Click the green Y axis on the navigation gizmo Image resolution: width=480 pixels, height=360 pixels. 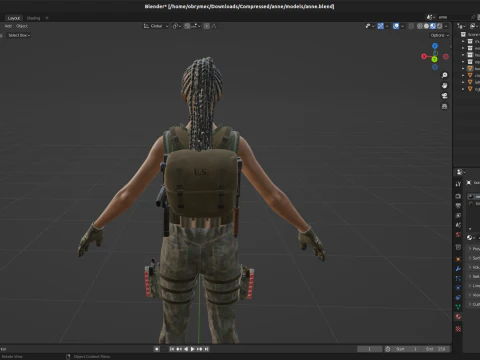tap(434, 59)
